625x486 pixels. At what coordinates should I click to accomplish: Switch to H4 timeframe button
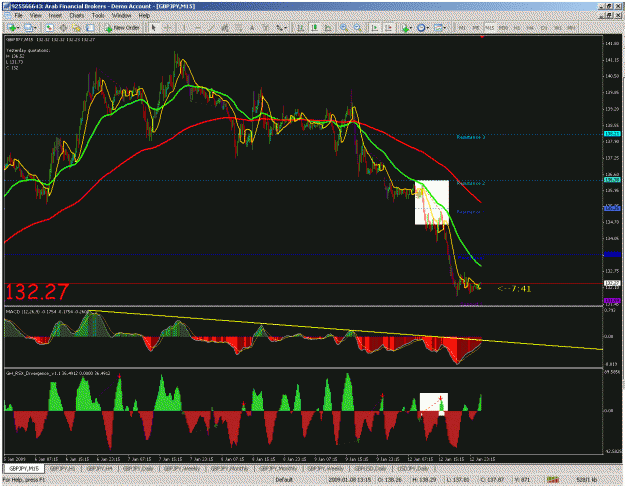pyautogui.click(x=531, y=28)
